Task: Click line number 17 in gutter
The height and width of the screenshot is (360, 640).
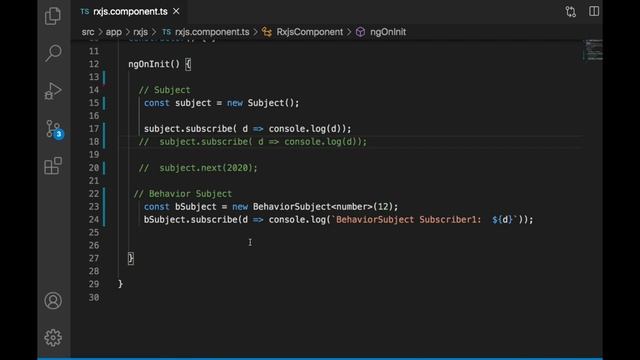Action: (x=94, y=129)
